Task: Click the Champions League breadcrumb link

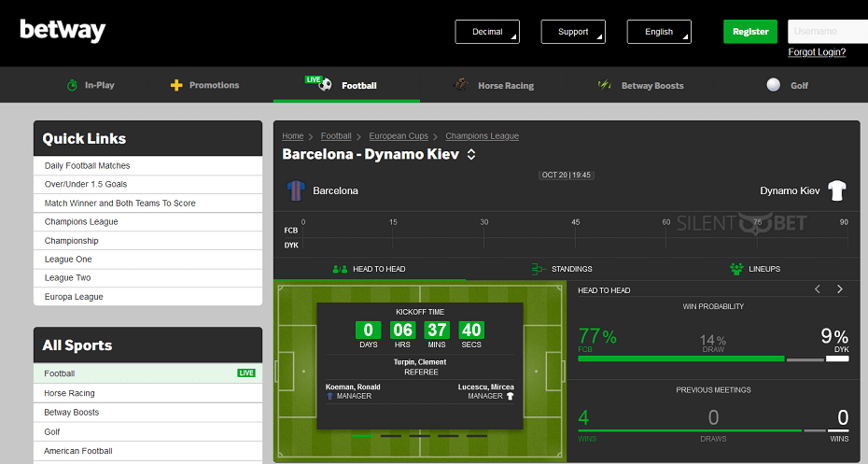Action: tap(483, 135)
